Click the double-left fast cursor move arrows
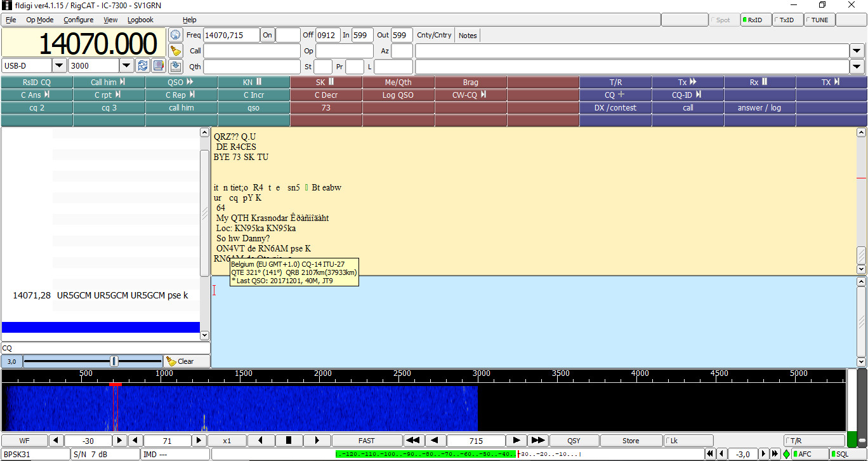 coord(414,441)
